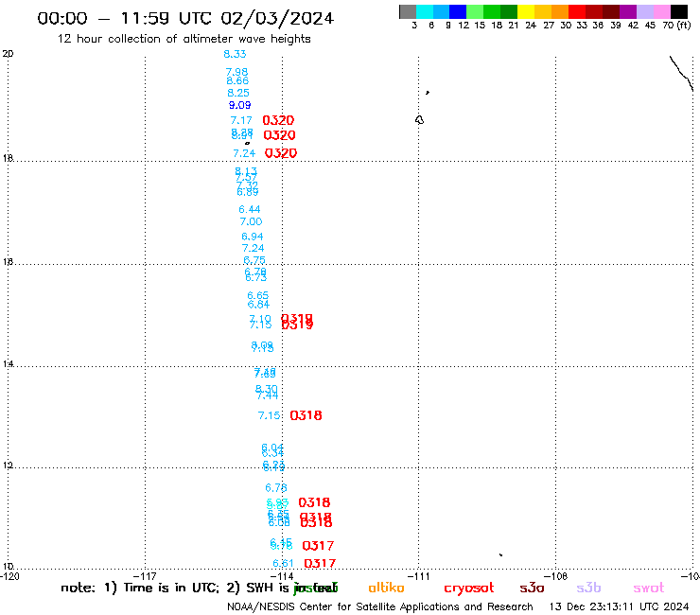Click the 'altika' satellite legend label
The width and height of the screenshot is (700, 615).
386,588
